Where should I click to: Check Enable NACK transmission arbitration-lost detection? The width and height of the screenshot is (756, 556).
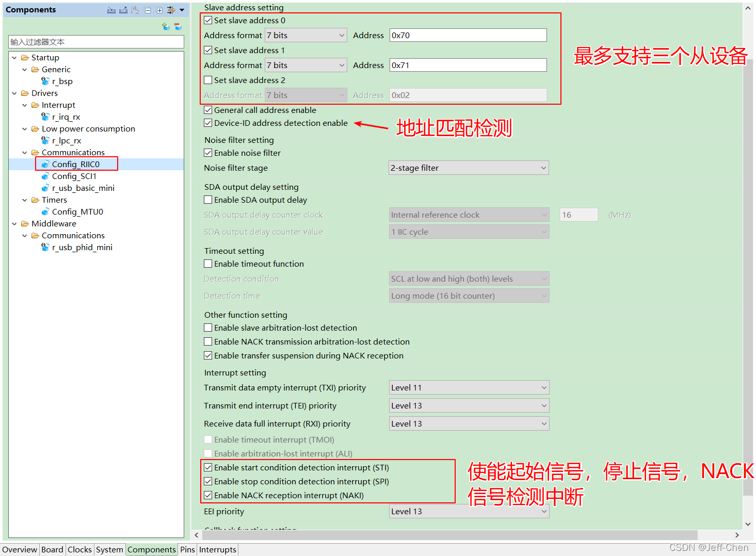[x=208, y=341]
